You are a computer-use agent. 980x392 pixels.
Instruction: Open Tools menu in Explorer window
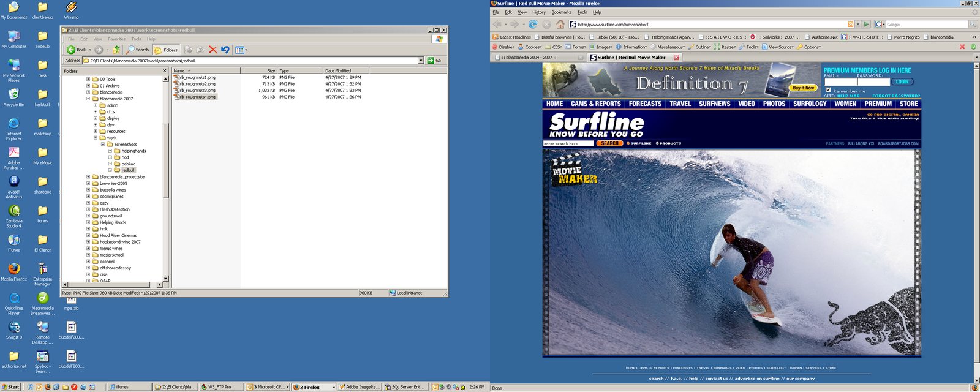pyautogui.click(x=136, y=39)
